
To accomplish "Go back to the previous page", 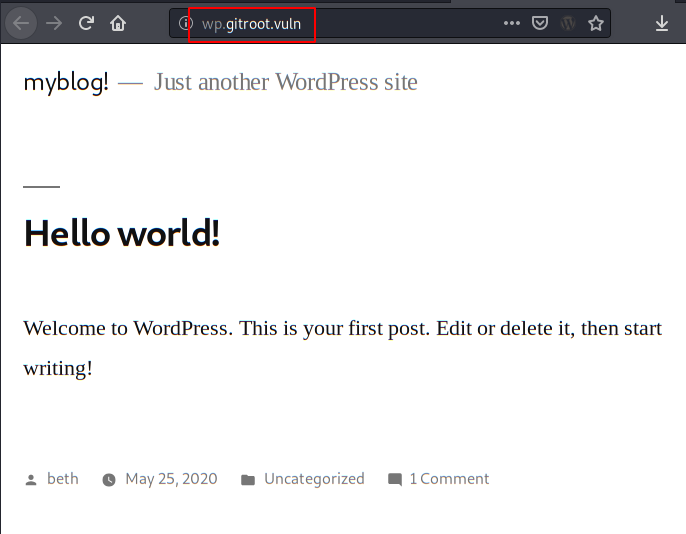I will point(21,23).
